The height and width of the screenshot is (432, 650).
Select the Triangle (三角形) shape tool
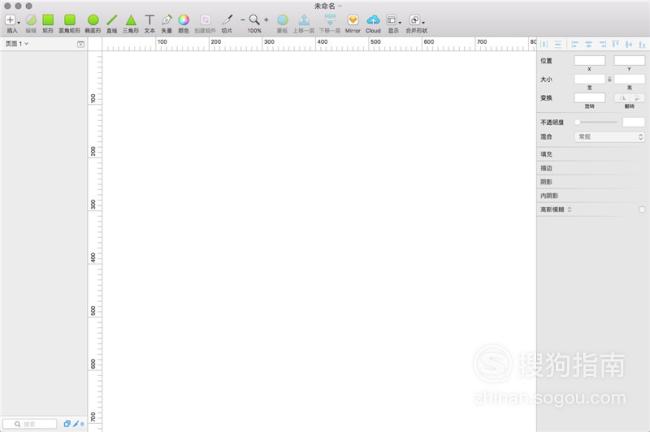point(131,20)
